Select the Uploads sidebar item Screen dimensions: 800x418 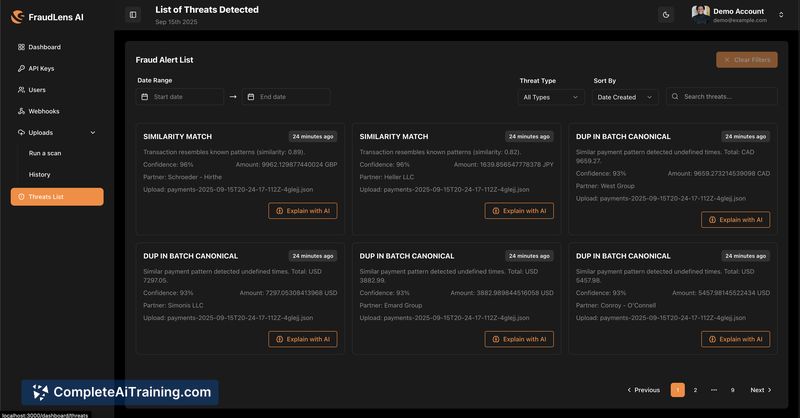tap(57, 133)
